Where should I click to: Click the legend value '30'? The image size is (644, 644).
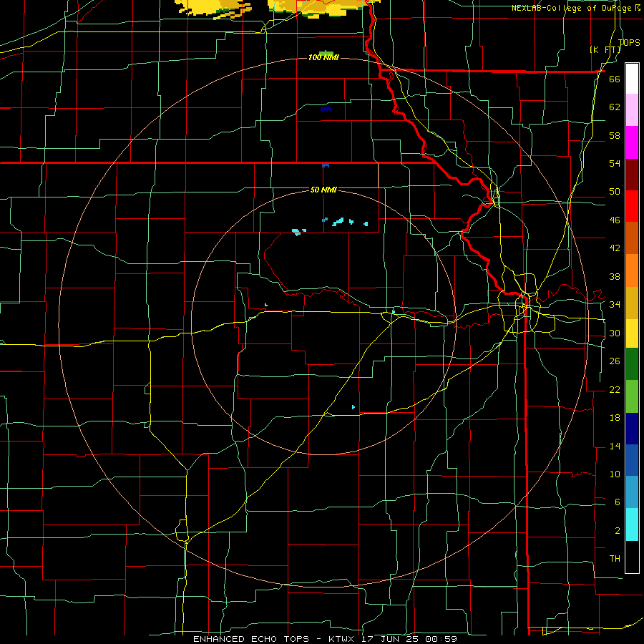615,333
